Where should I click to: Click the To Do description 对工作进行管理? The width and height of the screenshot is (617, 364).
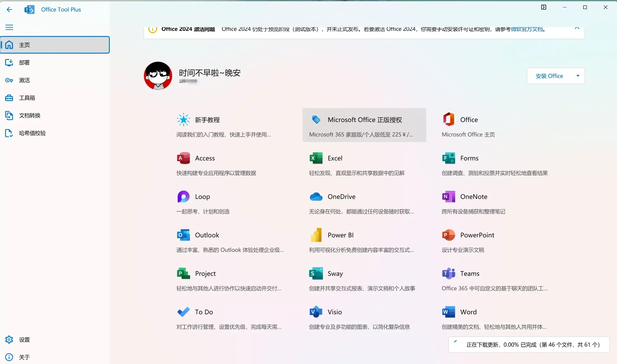click(x=229, y=327)
